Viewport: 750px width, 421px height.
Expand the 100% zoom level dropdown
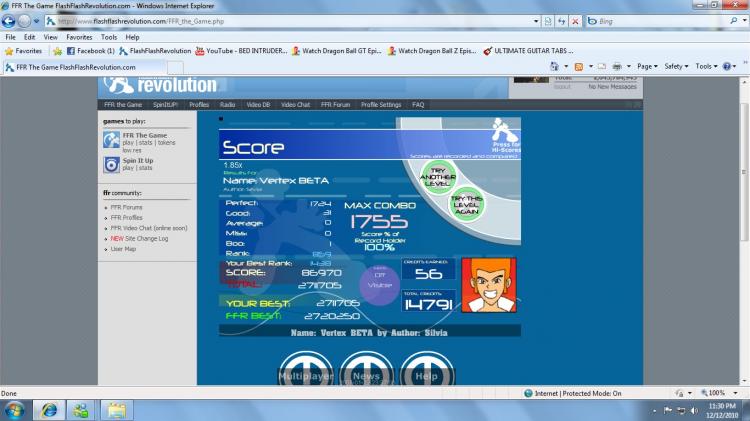(x=735, y=393)
